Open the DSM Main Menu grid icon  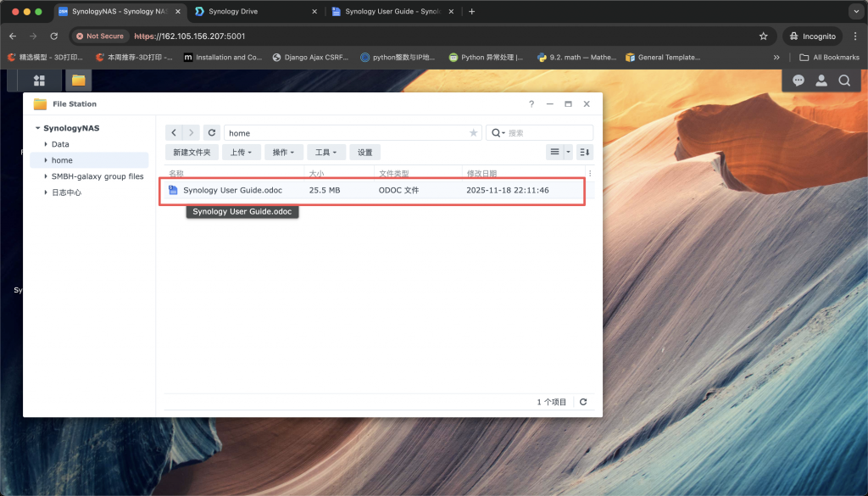[39, 81]
